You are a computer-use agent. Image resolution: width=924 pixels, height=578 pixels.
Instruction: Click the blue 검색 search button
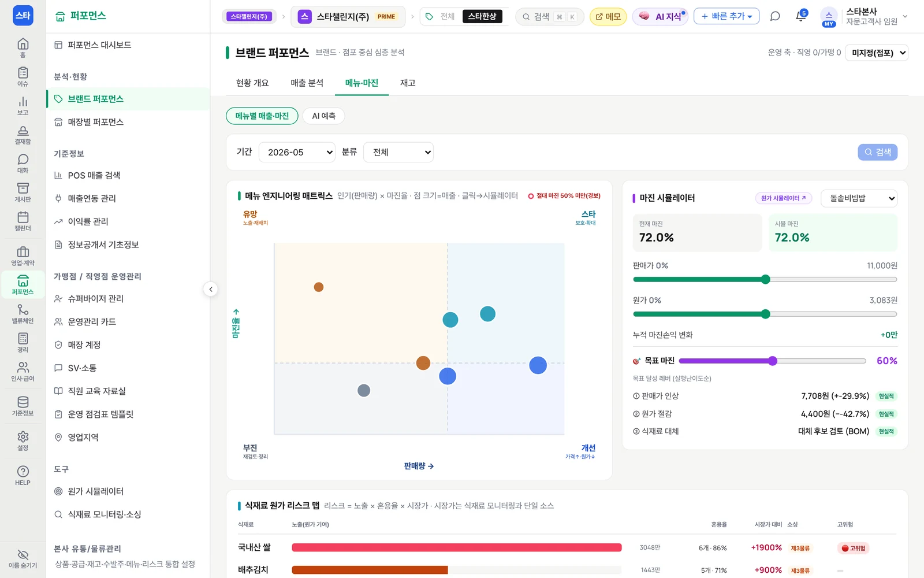click(877, 152)
